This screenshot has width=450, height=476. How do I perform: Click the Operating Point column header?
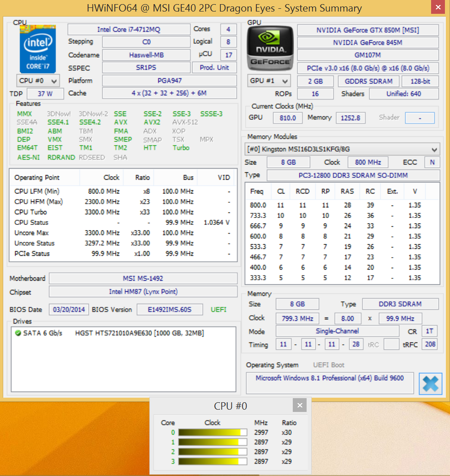(45, 177)
